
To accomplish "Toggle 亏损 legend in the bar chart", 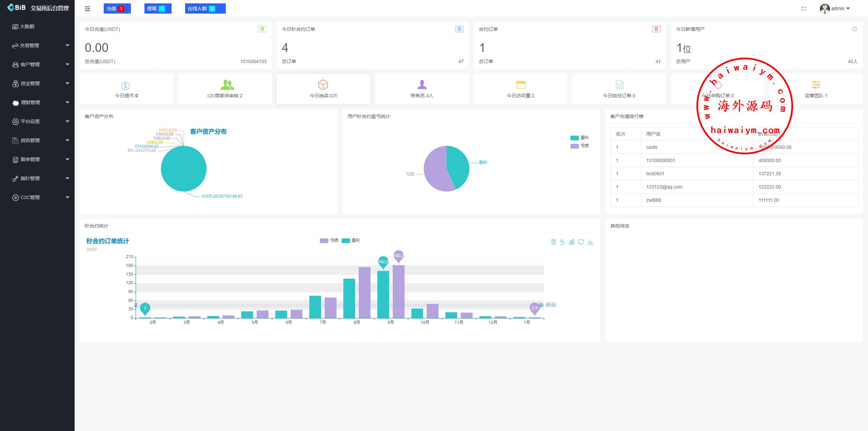I will click(x=329, y=240).
